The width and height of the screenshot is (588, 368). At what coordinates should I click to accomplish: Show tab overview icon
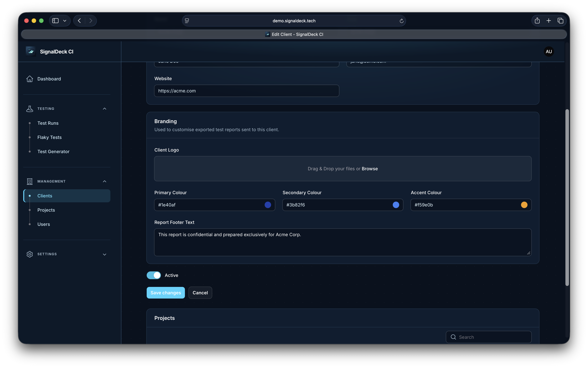click(x=560, y=21)
